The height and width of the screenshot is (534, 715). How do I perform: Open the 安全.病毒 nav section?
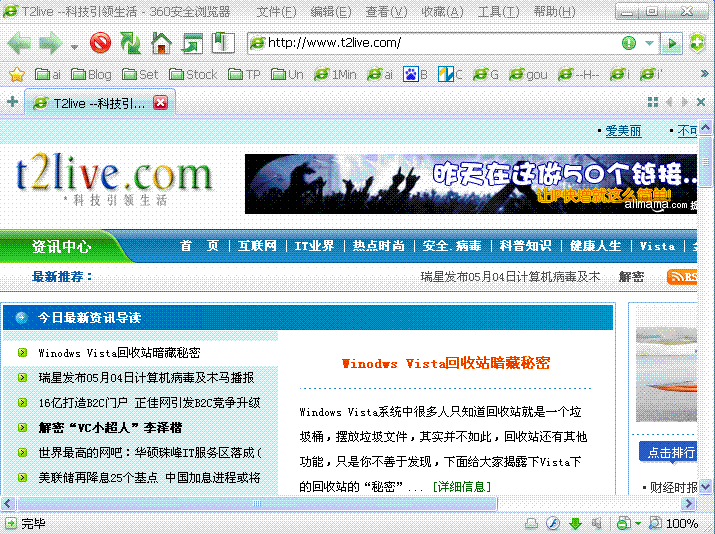coord(452,246)
